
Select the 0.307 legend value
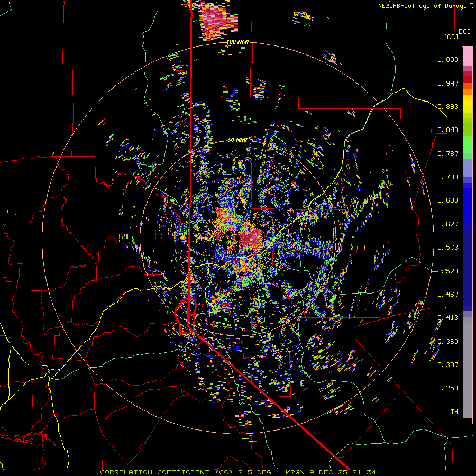448,365
